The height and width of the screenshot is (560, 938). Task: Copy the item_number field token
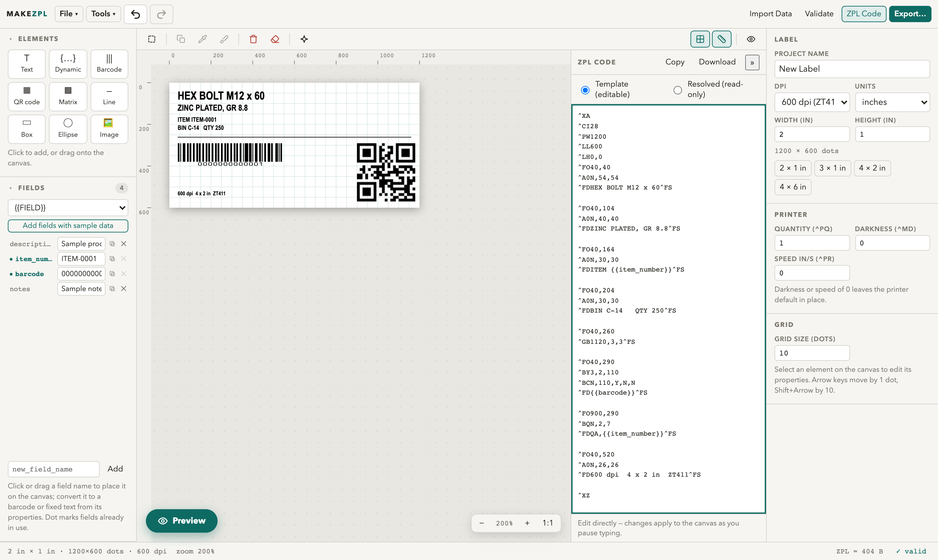[x=112, y=259]
